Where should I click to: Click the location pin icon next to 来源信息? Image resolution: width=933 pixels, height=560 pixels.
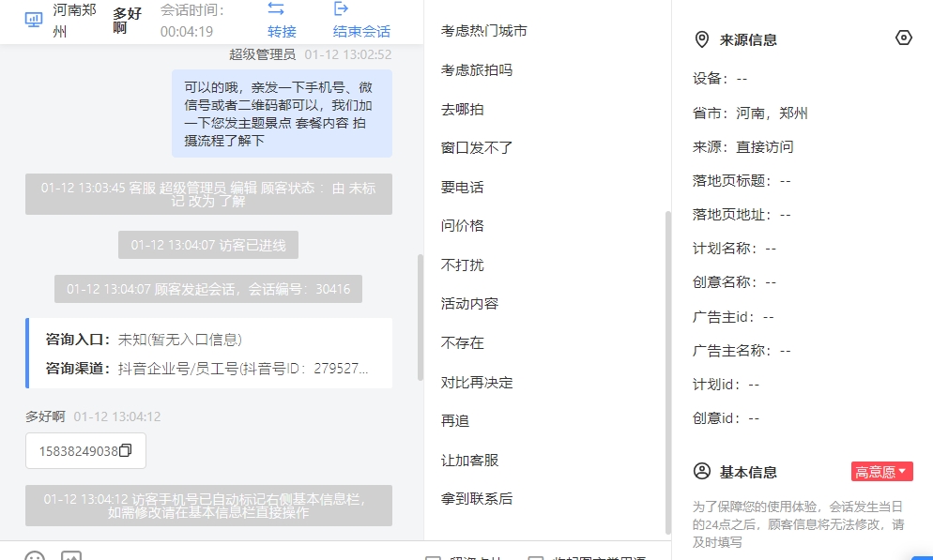[x=702, y=39]
